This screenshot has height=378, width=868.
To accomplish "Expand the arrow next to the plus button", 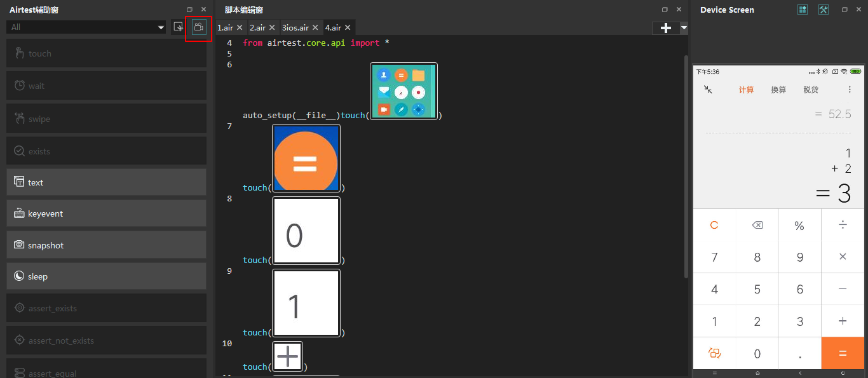I will click(x=684, y=28).
